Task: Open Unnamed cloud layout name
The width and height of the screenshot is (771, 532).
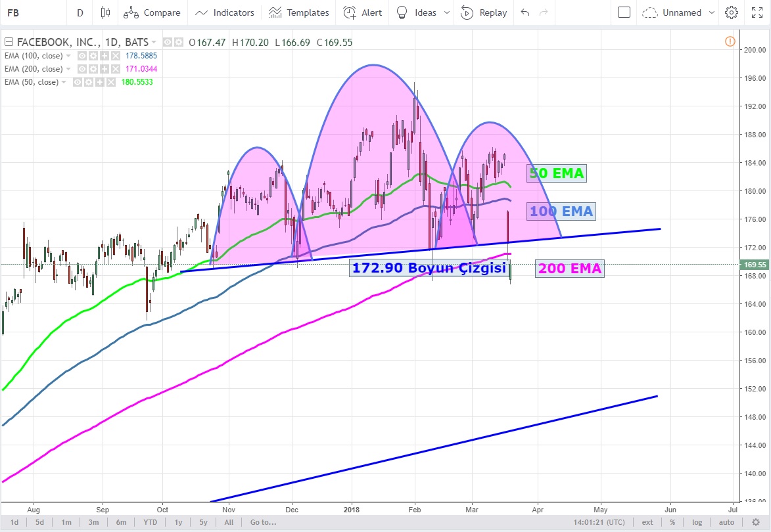Action: [672, 12]
